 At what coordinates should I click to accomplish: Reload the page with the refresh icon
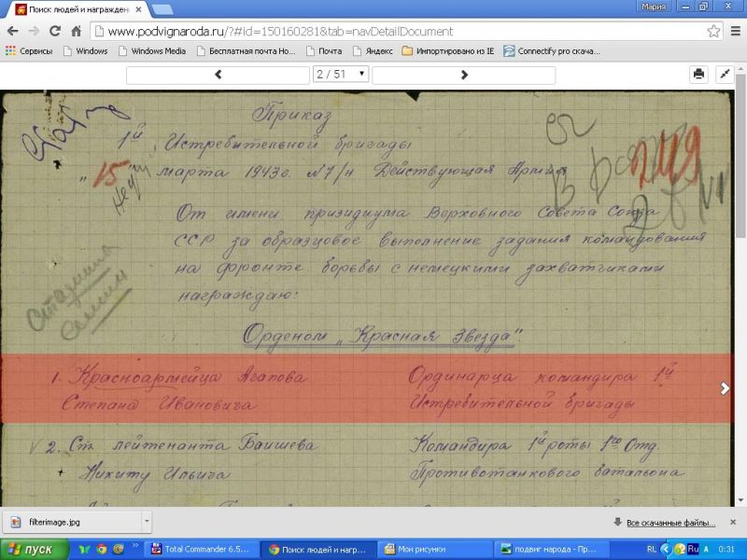click(55, 31)
